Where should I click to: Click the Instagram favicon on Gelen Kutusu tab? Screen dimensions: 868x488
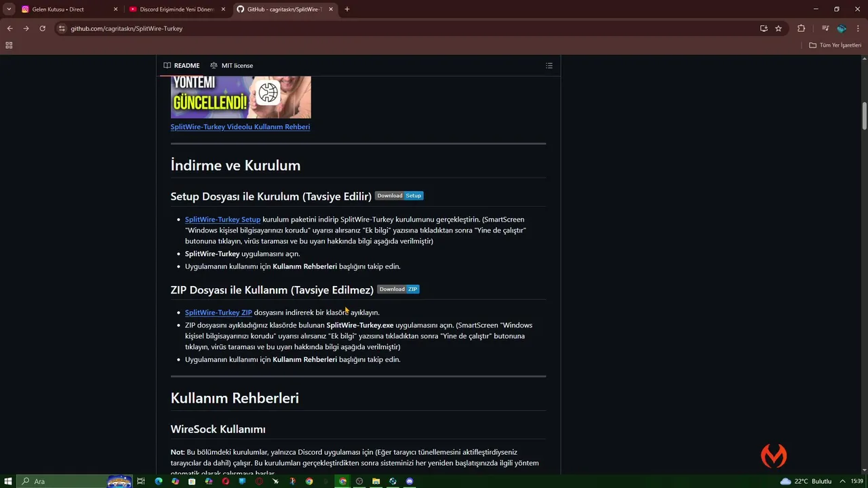[x=26, y=9]
